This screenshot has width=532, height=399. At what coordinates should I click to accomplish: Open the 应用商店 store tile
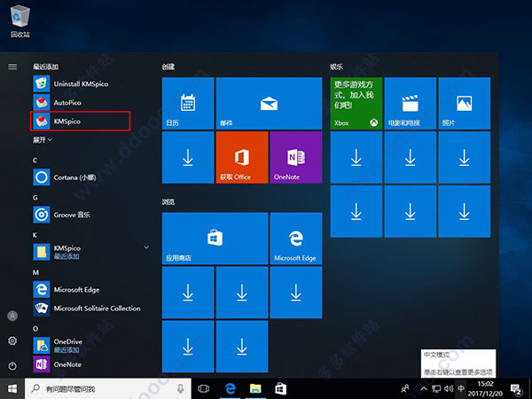click(215, 239)
